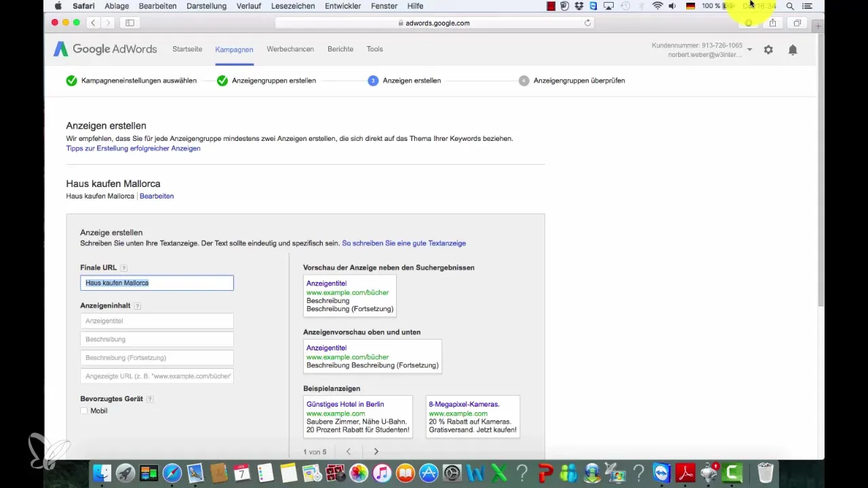Viewport: 868px width, 488px height.
Task: Go back in Safari history
Action: point(93,23)
